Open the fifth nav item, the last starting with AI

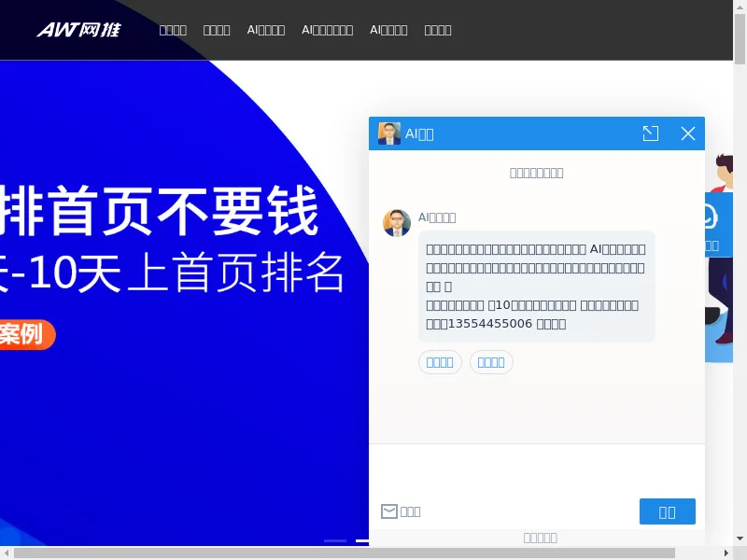388,30
